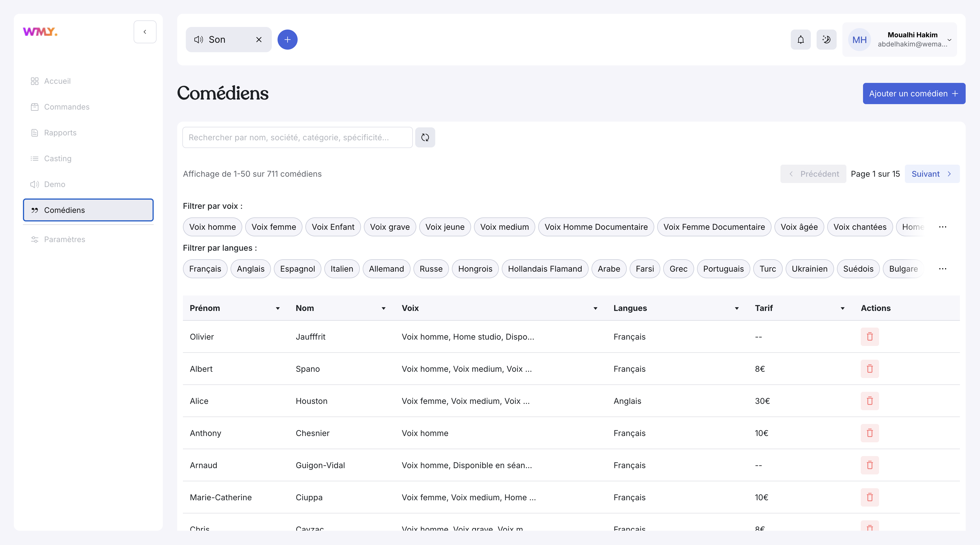Expand the Moualhi Hakim account menu

(949, 40)
